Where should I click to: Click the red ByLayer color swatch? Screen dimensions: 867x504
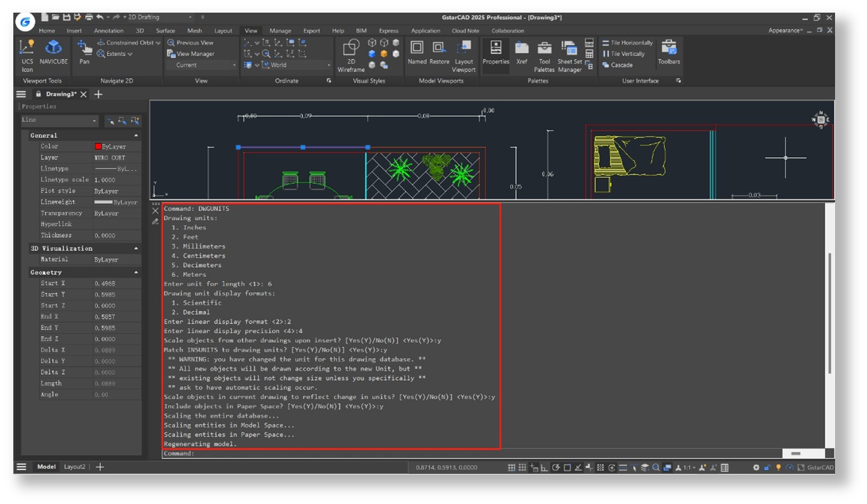coord(98,146)
